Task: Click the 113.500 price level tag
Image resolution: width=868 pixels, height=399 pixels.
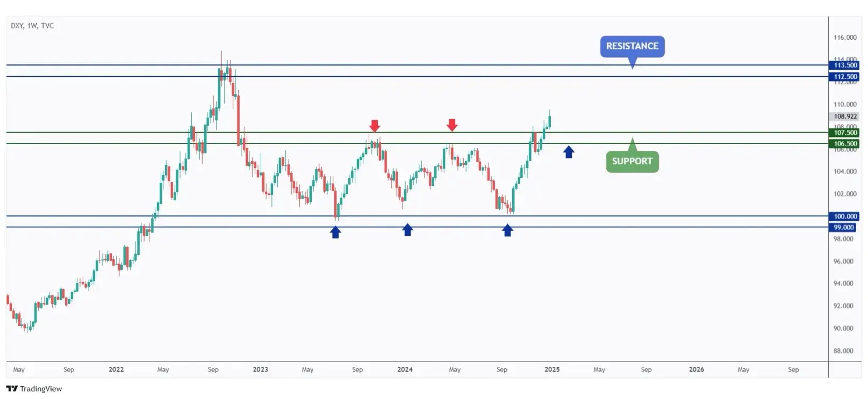Action: [845, 66]
